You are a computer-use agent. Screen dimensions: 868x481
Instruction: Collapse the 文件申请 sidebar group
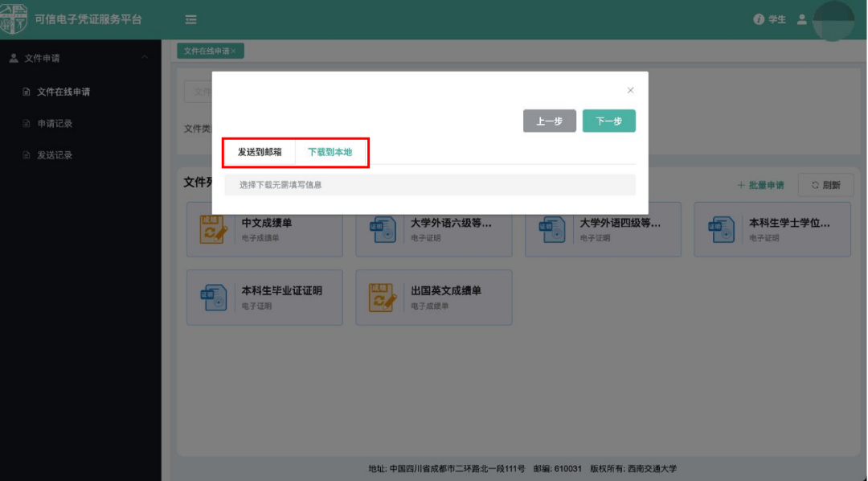pos(145,58)
